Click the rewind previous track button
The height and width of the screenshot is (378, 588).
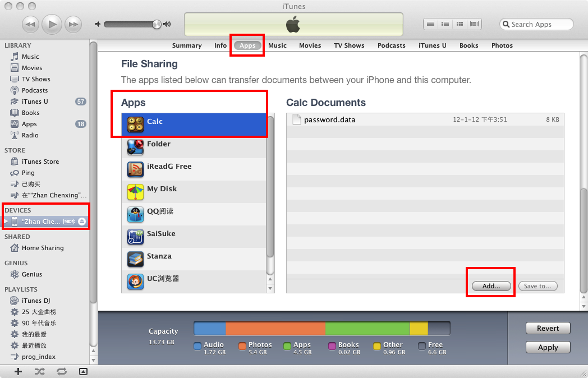coord(31,25)
